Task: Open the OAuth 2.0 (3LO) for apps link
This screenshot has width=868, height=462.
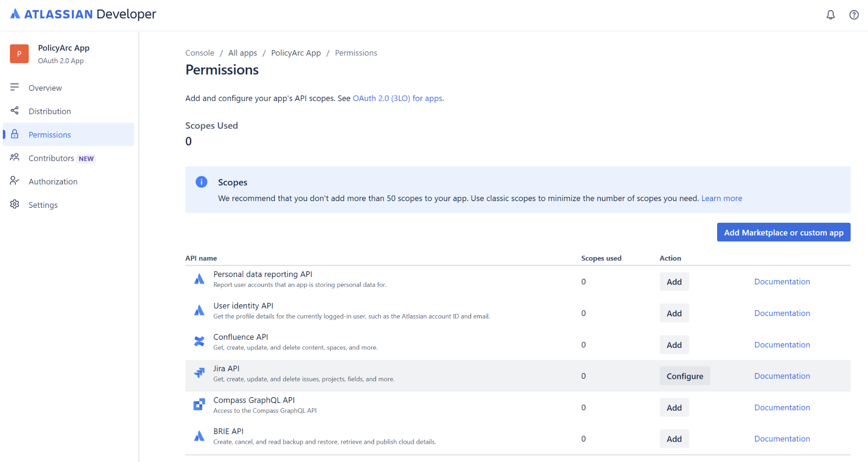Action: 398,98
